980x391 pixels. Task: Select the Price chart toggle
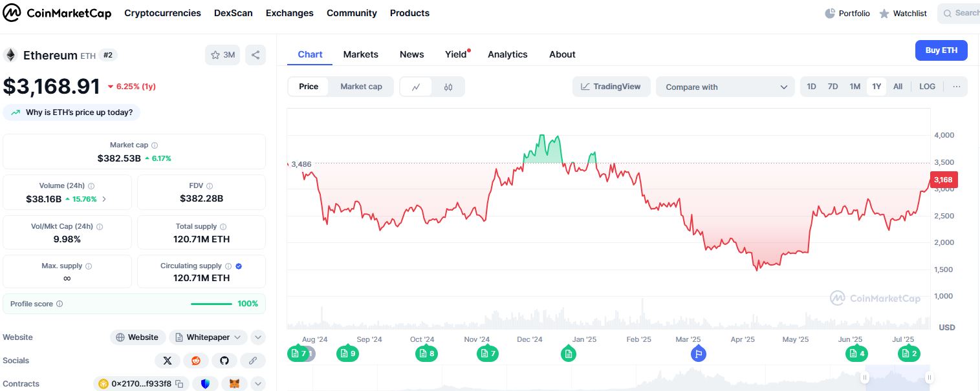(x=309, y=87)
